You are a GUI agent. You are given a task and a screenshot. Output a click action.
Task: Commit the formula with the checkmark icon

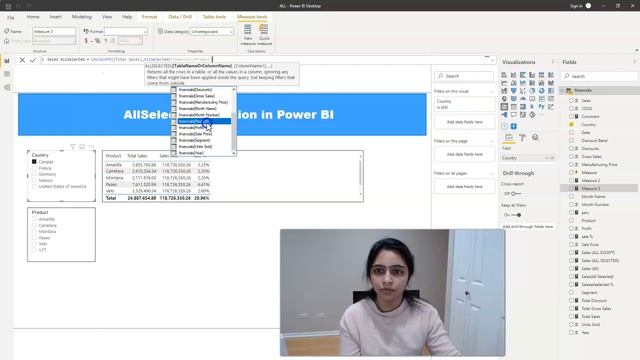pos(33,60)
